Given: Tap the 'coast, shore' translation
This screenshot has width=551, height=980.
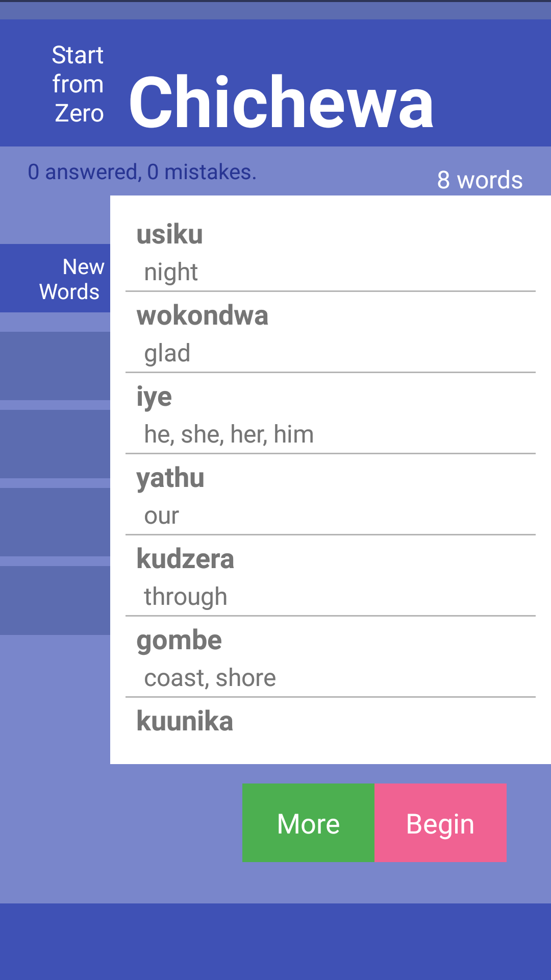Looking at the screenshot, I should pos(210,678).
